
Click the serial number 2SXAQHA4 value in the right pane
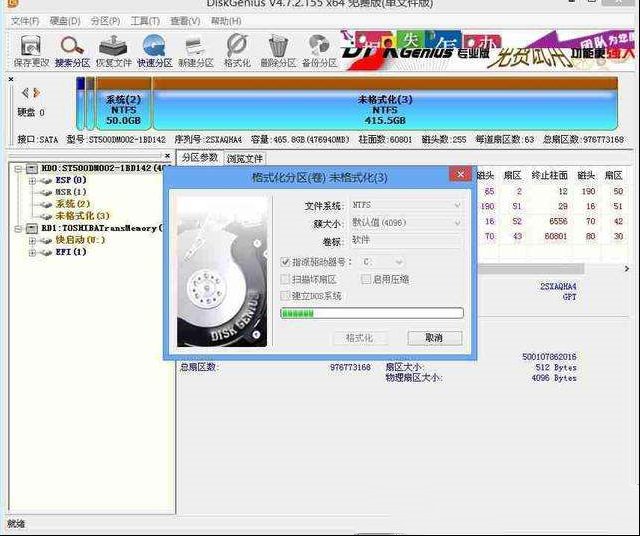558,287
